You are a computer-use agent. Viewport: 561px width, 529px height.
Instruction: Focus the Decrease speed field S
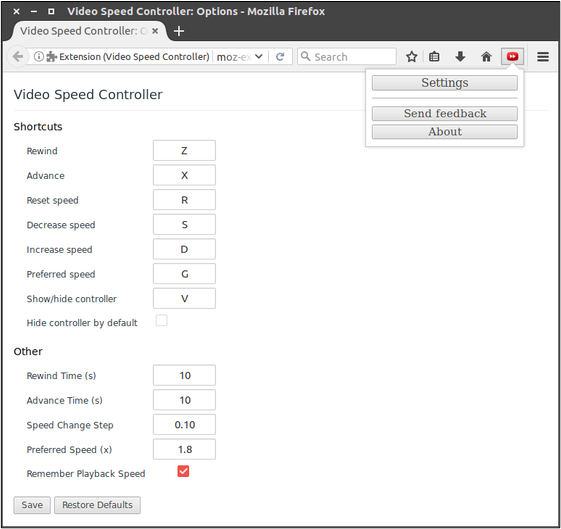tap(184, 225)
